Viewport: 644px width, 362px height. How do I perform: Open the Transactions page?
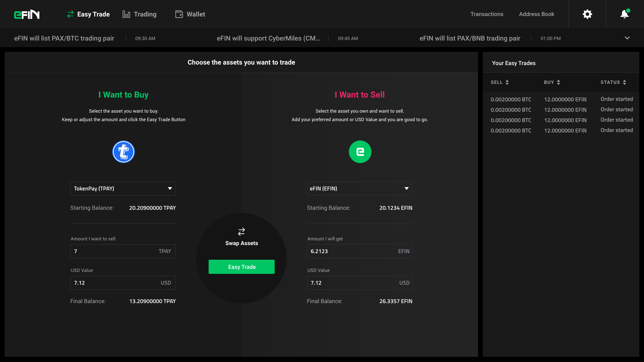tap(487, 14)
